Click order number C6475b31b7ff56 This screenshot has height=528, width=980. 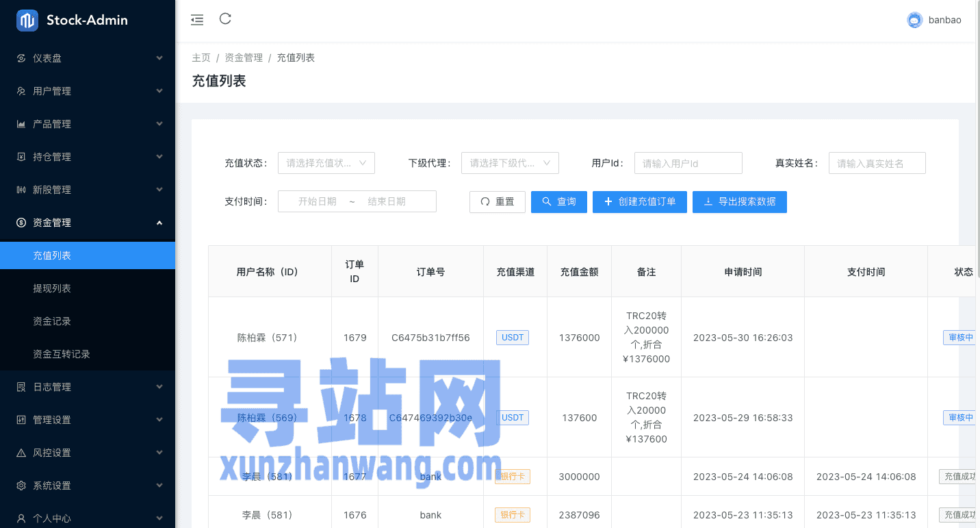point(430,338)
